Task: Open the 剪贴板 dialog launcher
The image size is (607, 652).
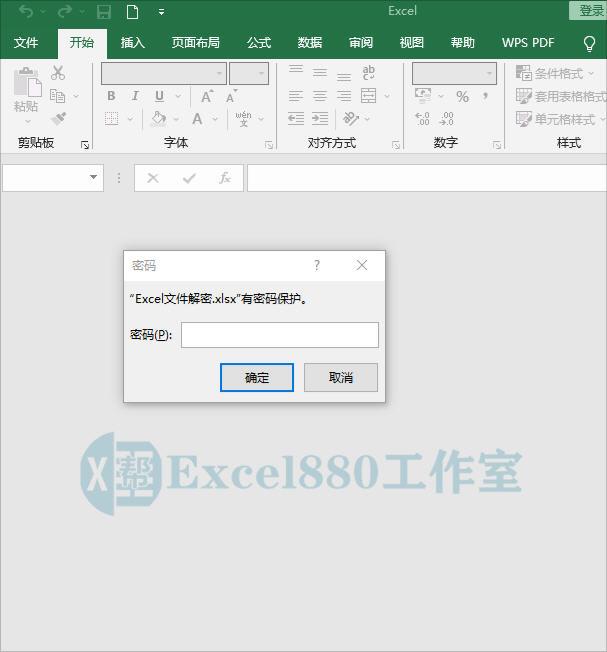Action: click(x=85, y=145)
